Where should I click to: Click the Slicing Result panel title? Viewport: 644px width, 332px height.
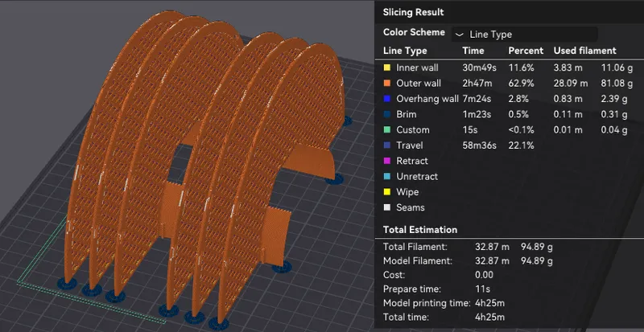(413, 12)
